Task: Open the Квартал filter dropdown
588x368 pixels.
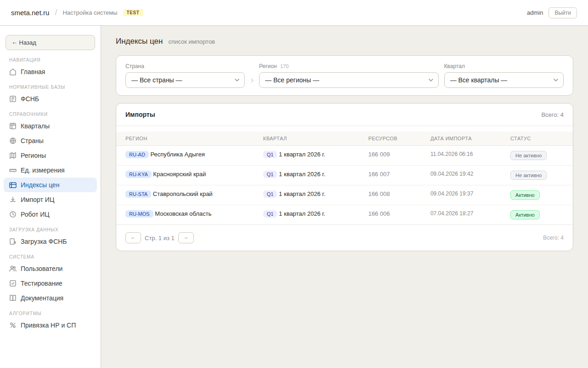Action: pyautogui.click(x=503, y=80)
